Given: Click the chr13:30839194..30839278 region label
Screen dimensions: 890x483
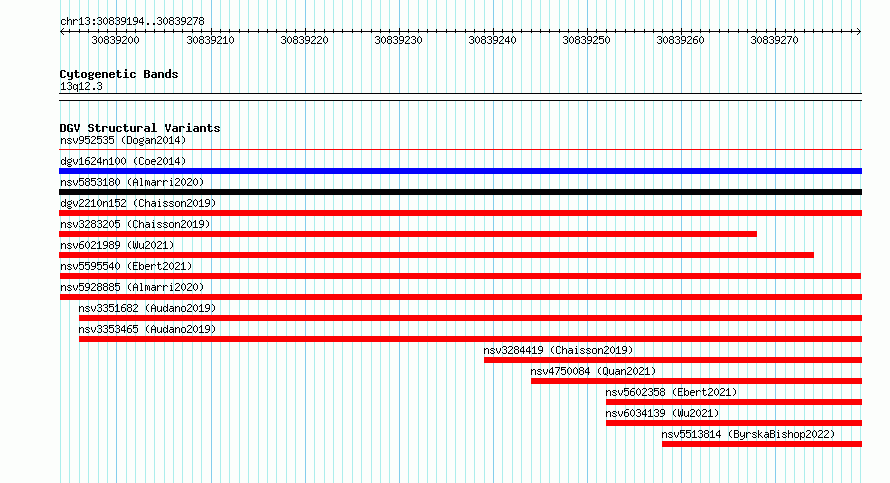Looking at the screenshot, I should click(132, 21).
